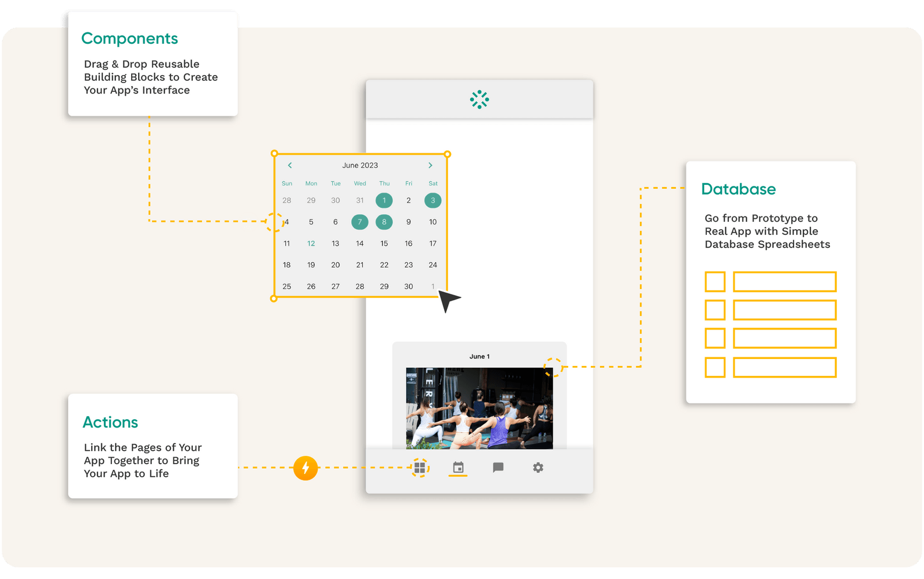Click the app logo at the top of the screen

point(479,99)
